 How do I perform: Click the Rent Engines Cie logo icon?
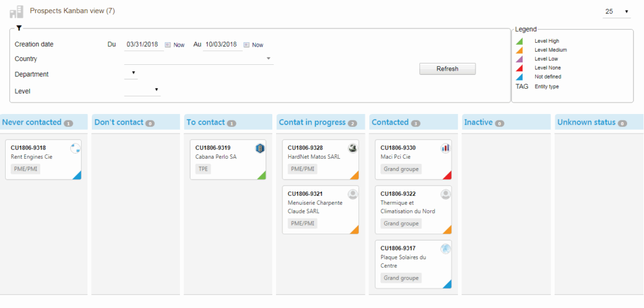[75, 149]
